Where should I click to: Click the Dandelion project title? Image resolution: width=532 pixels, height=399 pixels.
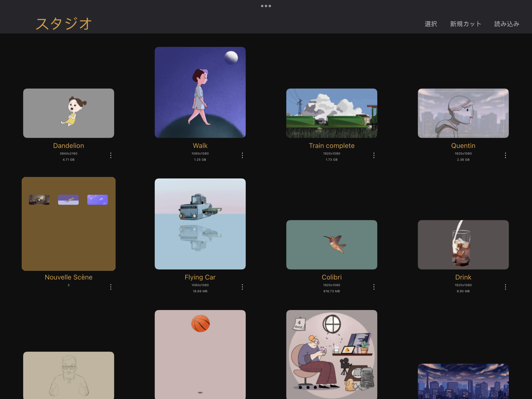tap(69, 145)
